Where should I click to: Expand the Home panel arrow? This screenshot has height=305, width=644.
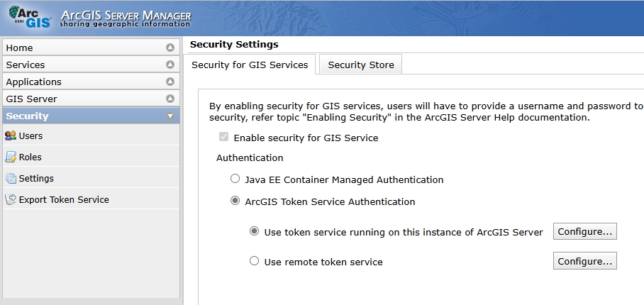[x=170, y=48]
